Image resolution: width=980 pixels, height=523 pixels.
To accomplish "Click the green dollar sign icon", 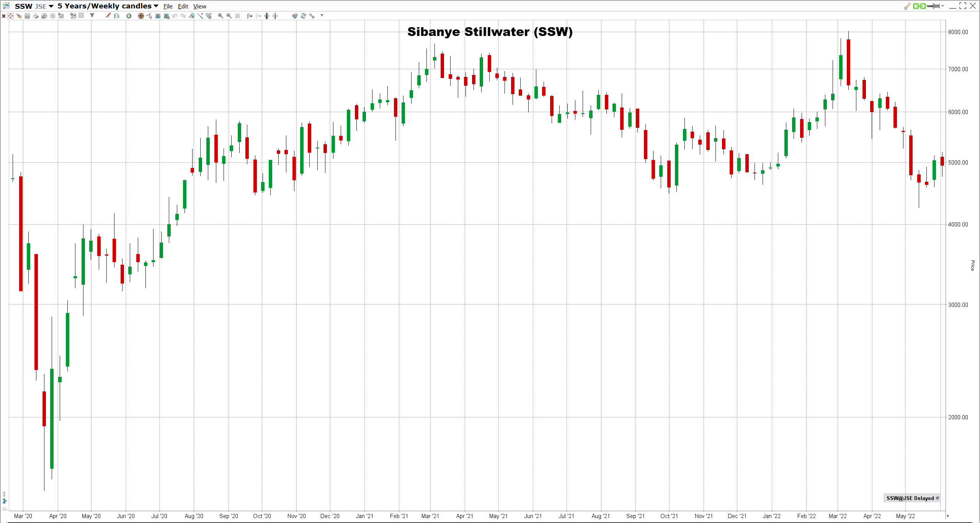I will (129, 16).
